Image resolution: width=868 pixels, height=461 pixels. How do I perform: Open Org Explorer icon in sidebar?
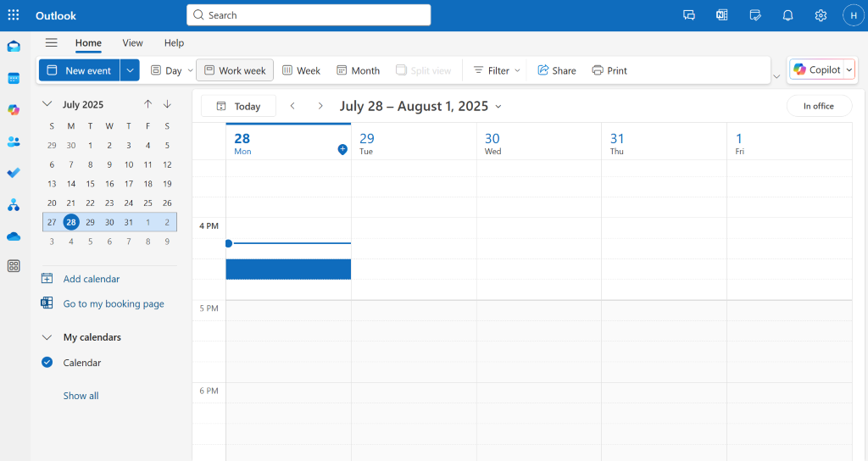(x=14, y=205)
